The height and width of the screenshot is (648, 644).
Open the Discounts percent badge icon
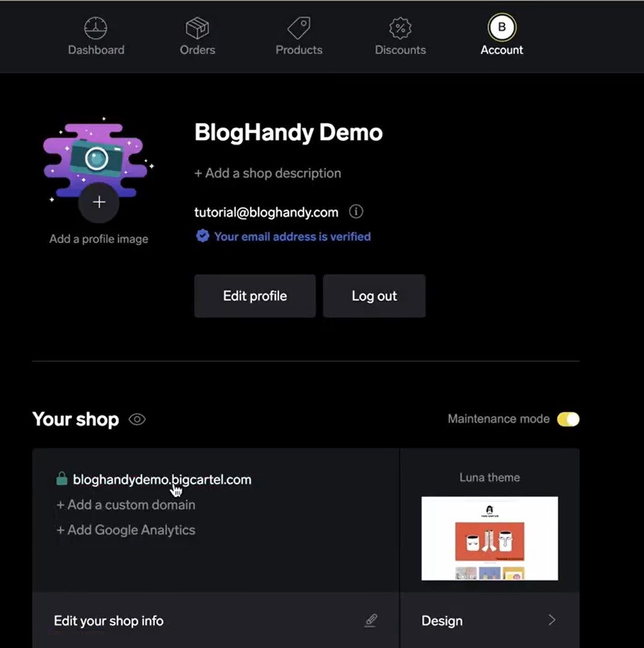[400, 28]
